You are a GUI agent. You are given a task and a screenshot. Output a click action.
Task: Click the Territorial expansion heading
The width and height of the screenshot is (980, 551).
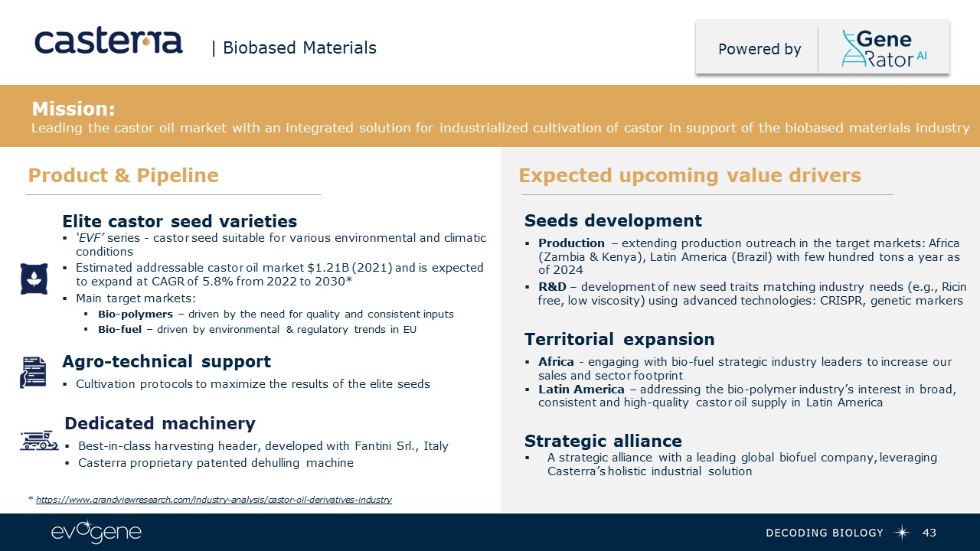[619, 340]
